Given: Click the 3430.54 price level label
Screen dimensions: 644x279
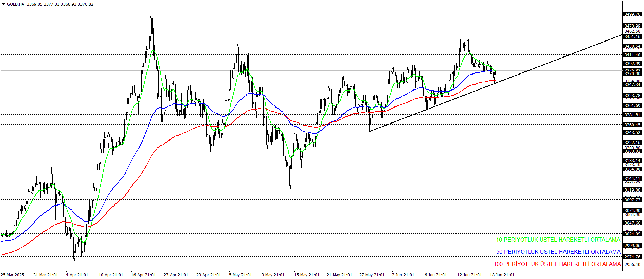Looking at the screenshot, I should [632, 46].
